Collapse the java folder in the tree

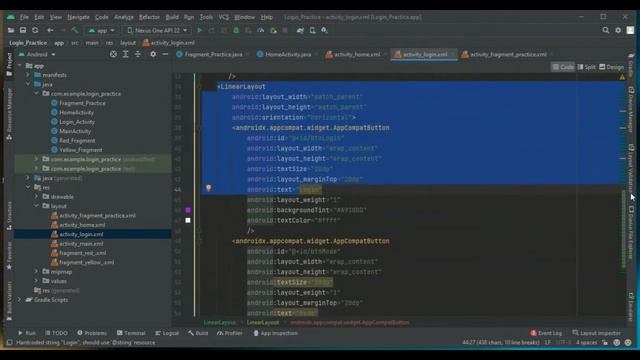coord(28,84)
